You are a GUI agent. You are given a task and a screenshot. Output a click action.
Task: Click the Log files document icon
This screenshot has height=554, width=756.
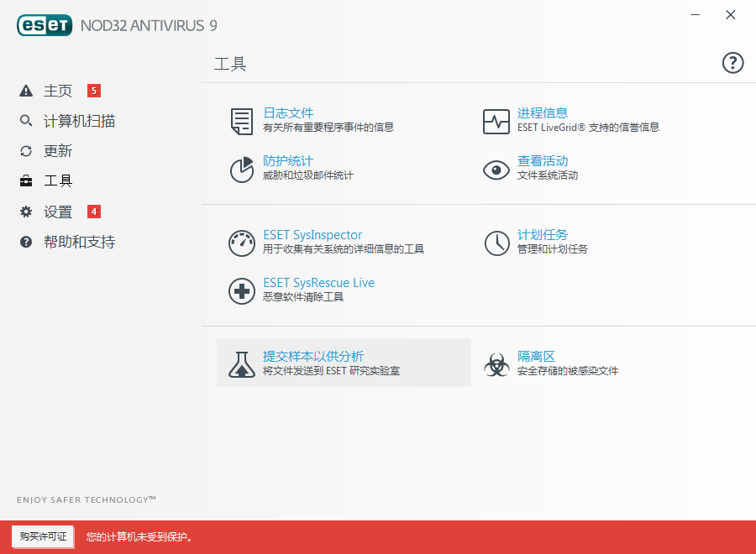click(x=242, y=122)
